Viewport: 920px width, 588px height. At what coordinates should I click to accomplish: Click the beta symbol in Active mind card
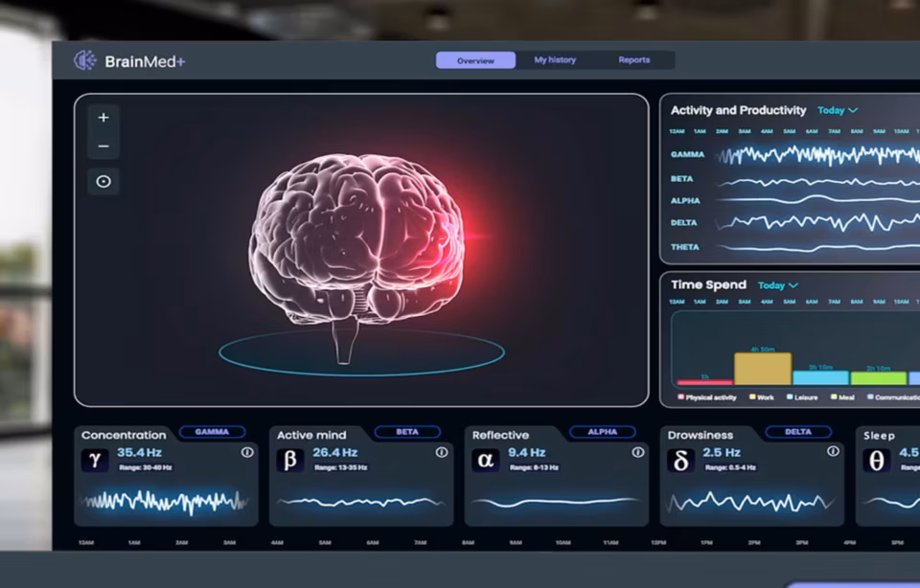pyautogui.click(x=290, y=461)
